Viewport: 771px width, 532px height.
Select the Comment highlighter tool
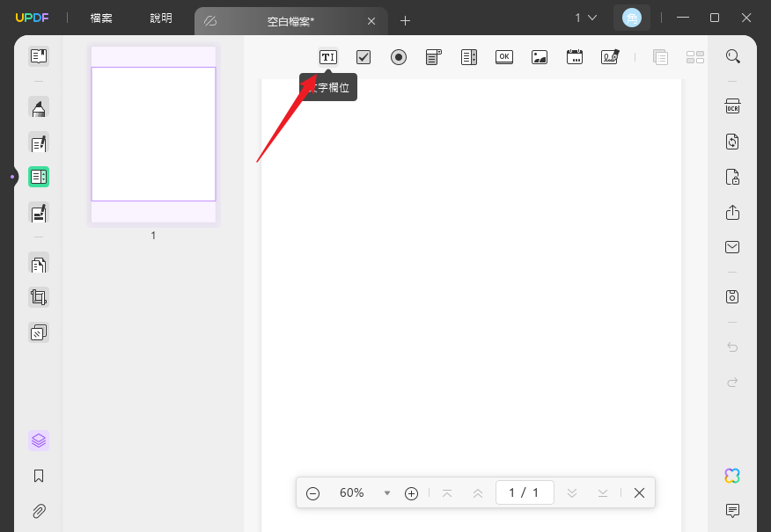tap(39, 107)
